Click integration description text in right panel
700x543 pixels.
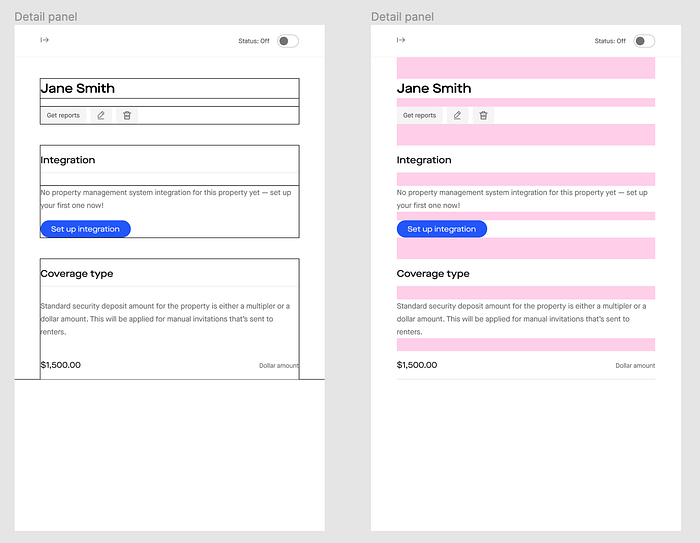[522, 199]
